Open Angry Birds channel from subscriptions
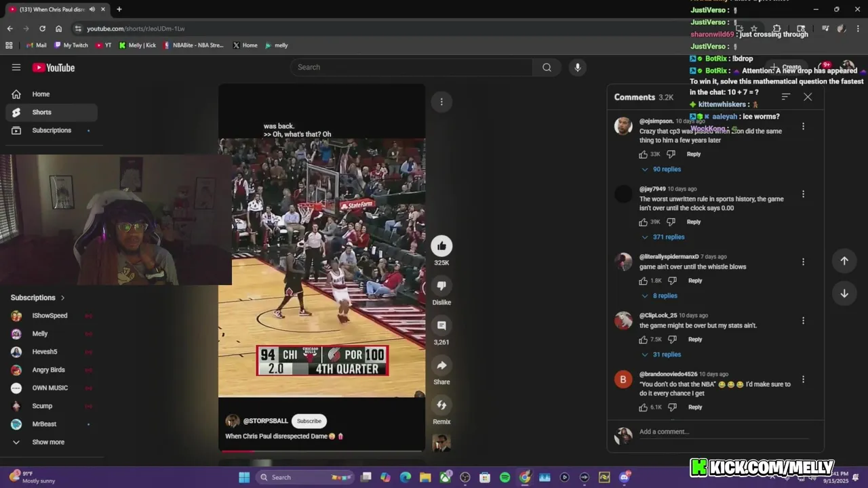The width and height of the screenshot is (868, 488). point(49,370)
